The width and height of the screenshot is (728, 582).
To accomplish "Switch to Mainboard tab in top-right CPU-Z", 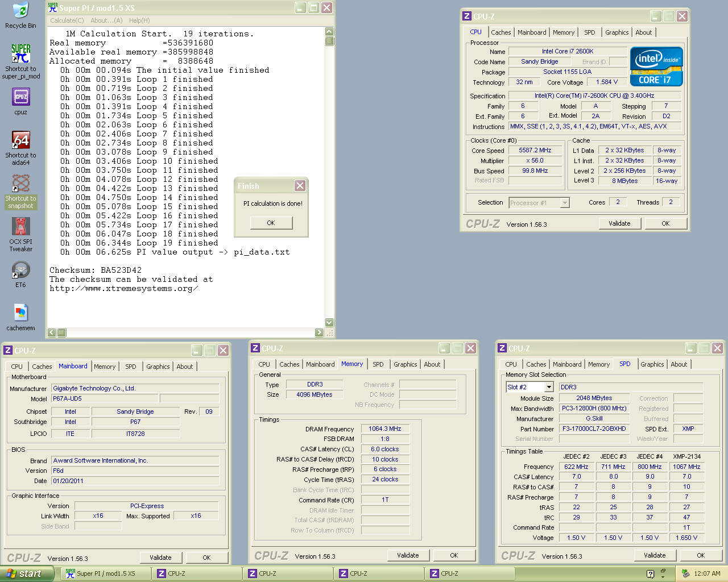I will [x=532, y=32].
